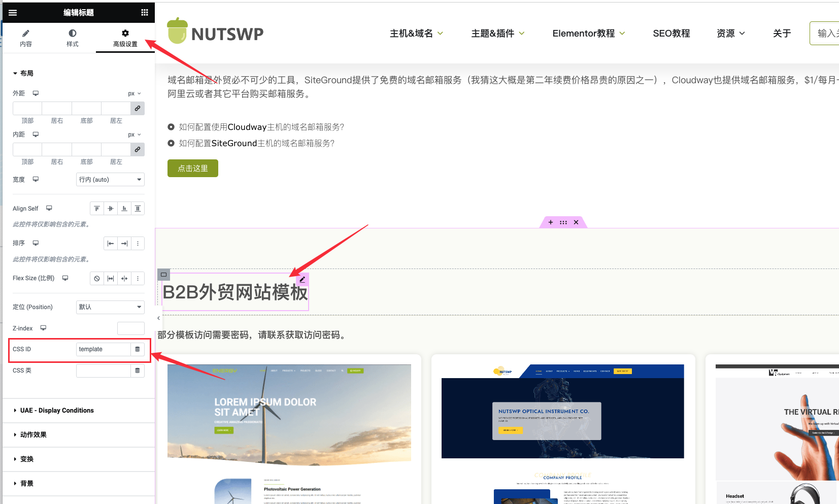Open dynamic tags icon beside CSS 类 field
The image size is (839, 504).
[x=137, y=371]
